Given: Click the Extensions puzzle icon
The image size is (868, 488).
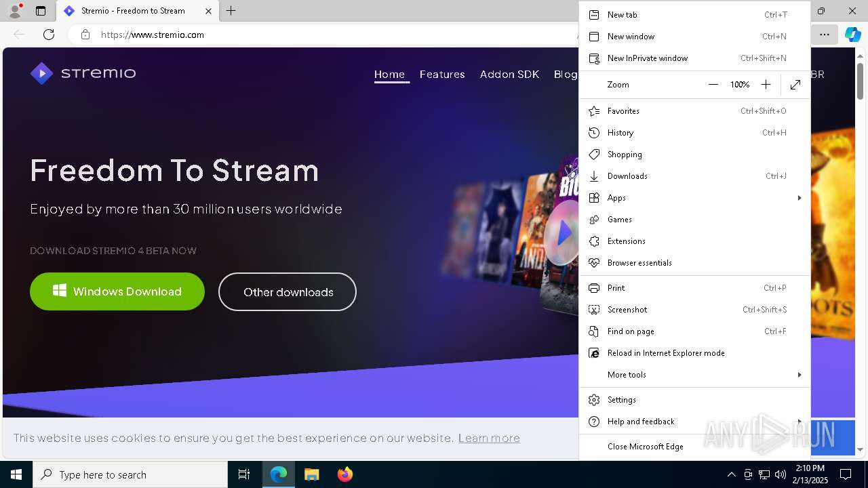Looking at the screenshot, I should pos(594,241).
